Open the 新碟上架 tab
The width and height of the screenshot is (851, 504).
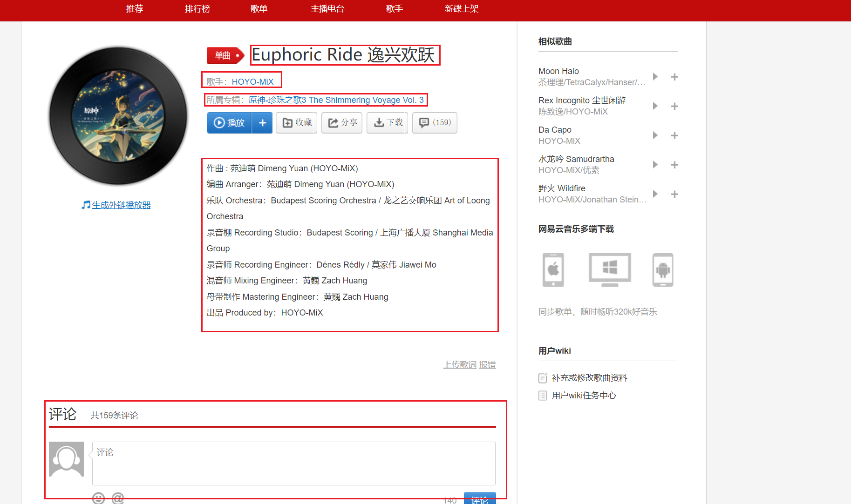click(462, 9)
